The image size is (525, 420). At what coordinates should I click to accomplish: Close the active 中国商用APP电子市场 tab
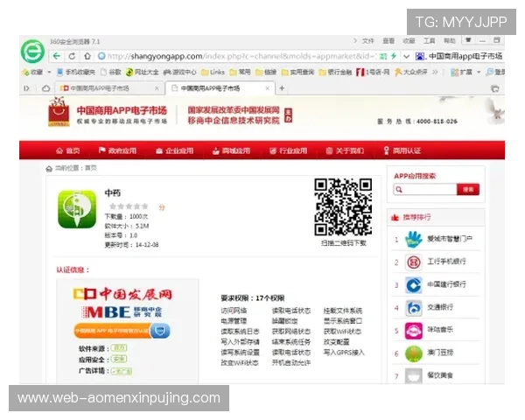point(267,88)
